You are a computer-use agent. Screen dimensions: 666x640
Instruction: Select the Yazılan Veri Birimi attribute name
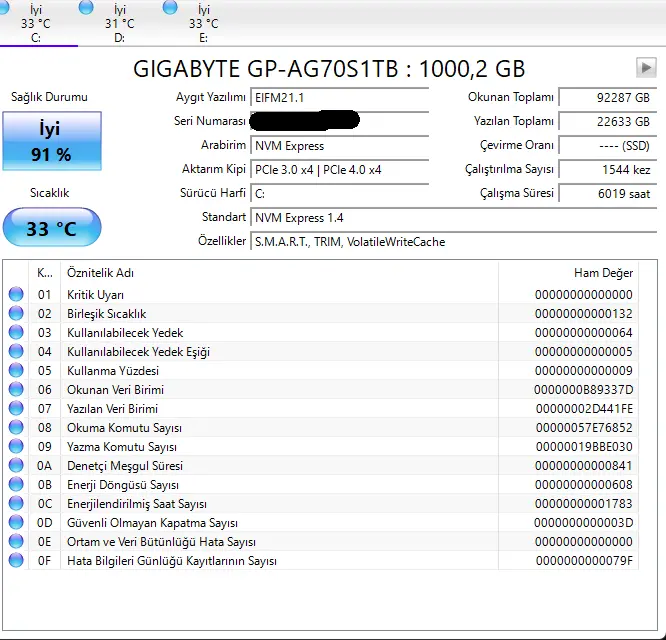[113, 409]
